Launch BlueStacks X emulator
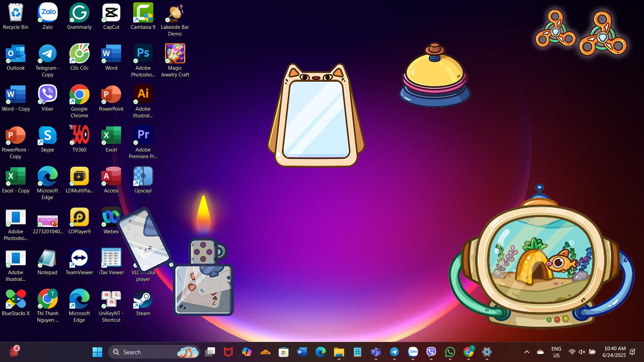644x362 pixels. [15, 298]
